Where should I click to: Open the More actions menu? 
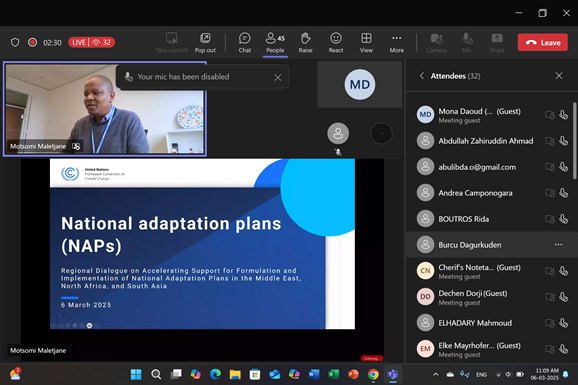397,43
